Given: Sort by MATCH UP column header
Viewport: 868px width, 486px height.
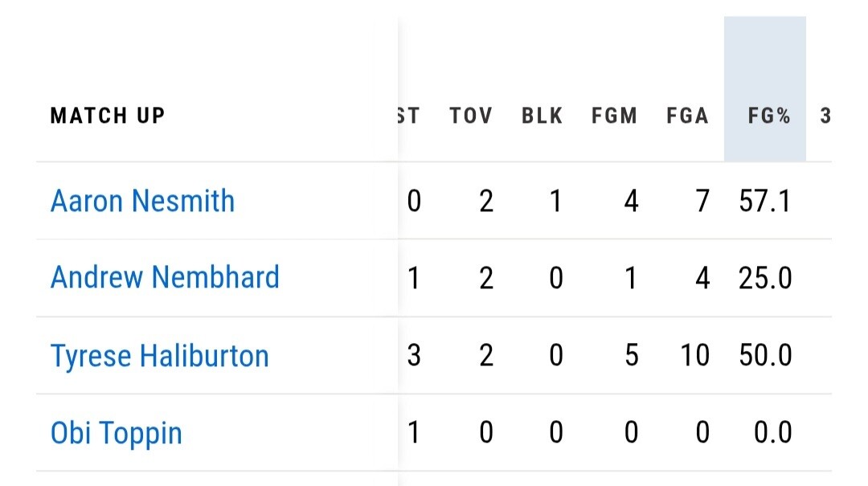Looking at the screenshot, I should click(108, 116).
